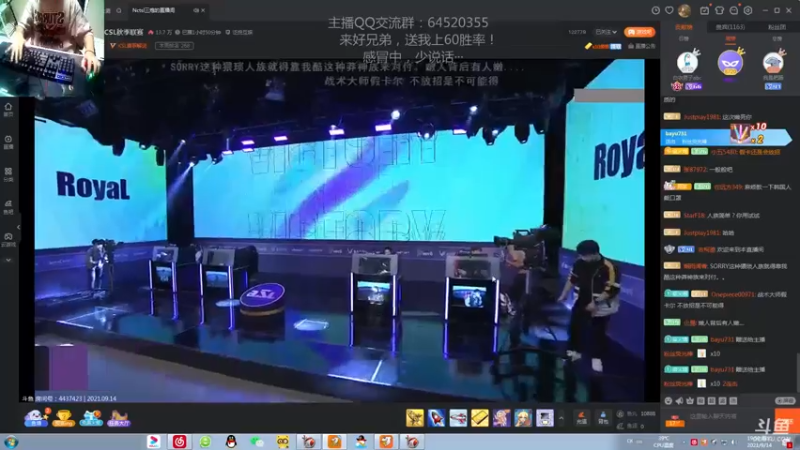The height and width of the screenshot is (450, 800).
Task: Click the horn broadcast icon in chat toolbar
Action: [679, 401]
